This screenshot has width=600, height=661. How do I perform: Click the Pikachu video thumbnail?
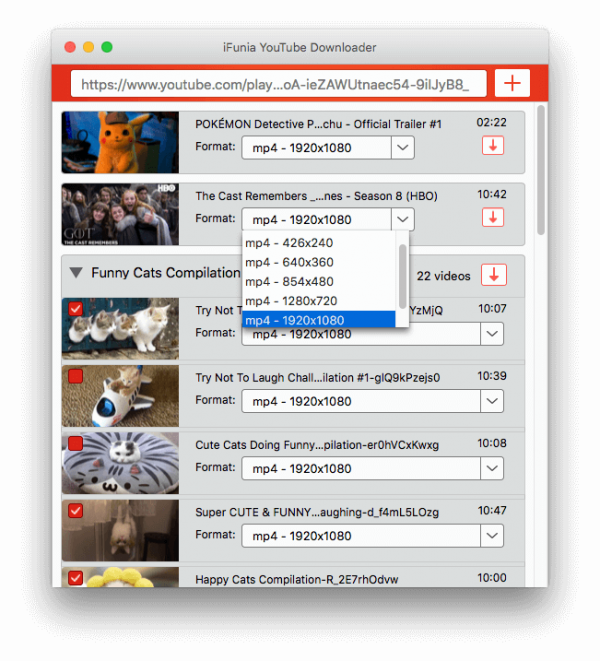click(120, 142)
